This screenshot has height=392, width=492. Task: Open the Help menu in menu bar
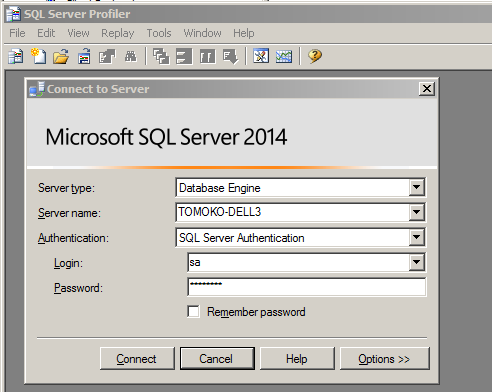tap(244, 33)
